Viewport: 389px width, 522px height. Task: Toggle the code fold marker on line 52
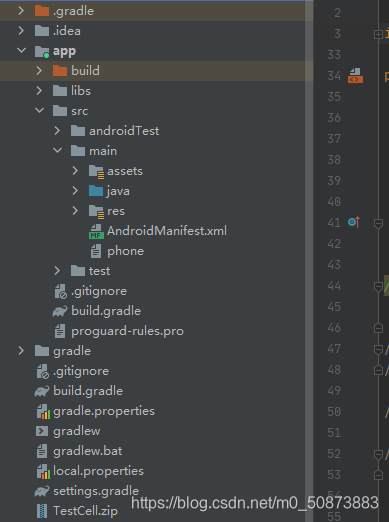pyautogui.click(x=378, y=455)
